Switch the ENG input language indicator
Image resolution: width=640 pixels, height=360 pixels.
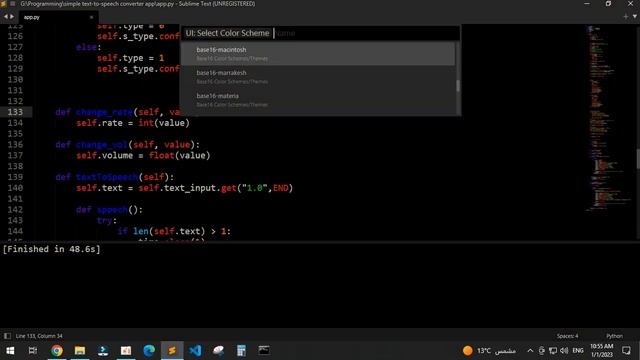[x=578, y=351]
